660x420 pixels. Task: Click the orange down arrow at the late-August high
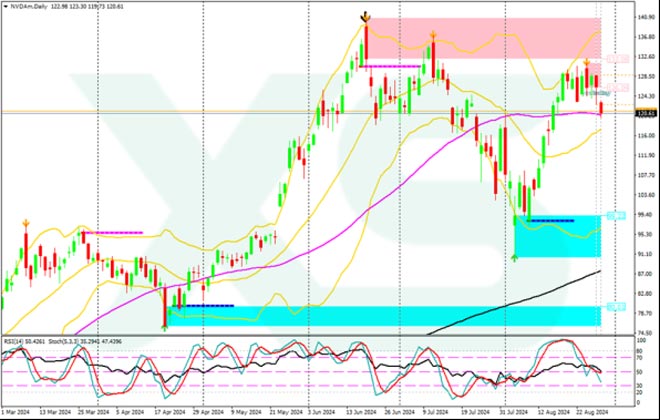(x=586, y=62)
